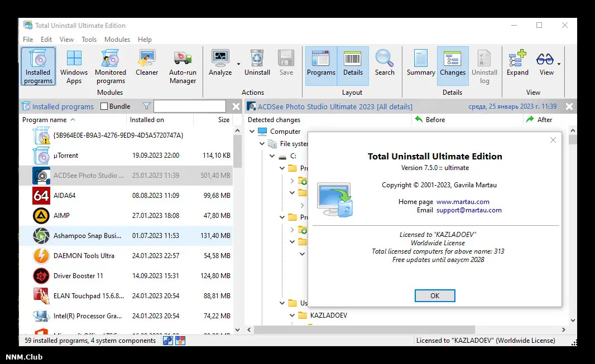Open the Analyze dropdown arrow
The width and height of the screenshot is (595, 364).
(239, 64)
